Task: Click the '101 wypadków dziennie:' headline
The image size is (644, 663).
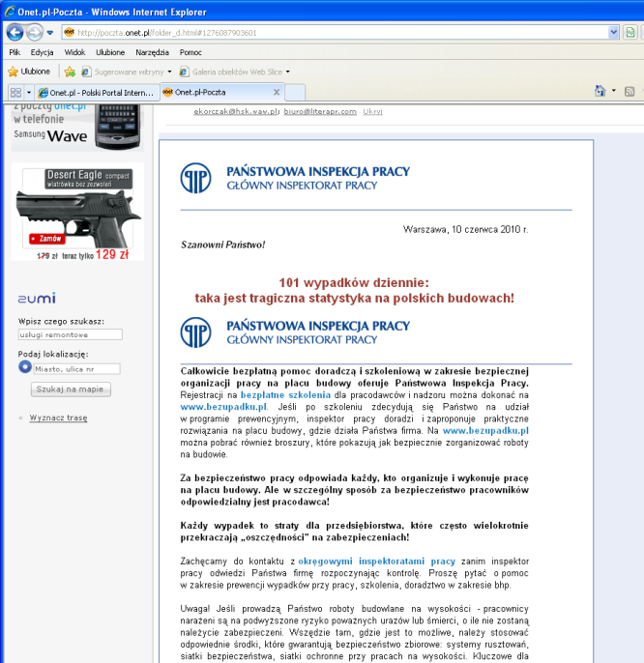Action: [354, 282]
